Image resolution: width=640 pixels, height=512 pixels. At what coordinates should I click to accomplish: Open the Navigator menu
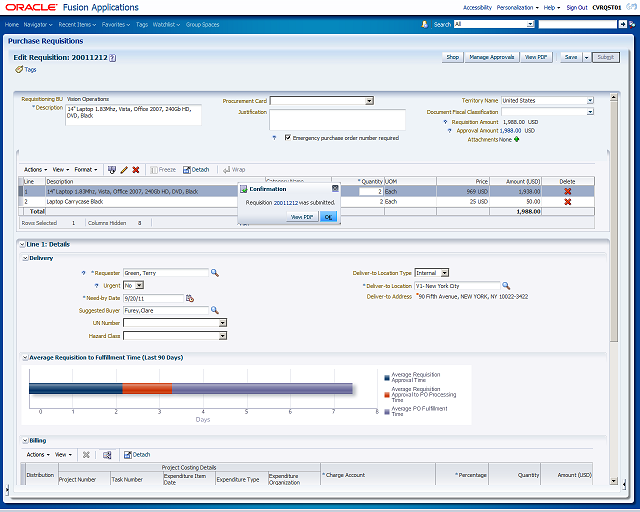click(x=38, y=25)
